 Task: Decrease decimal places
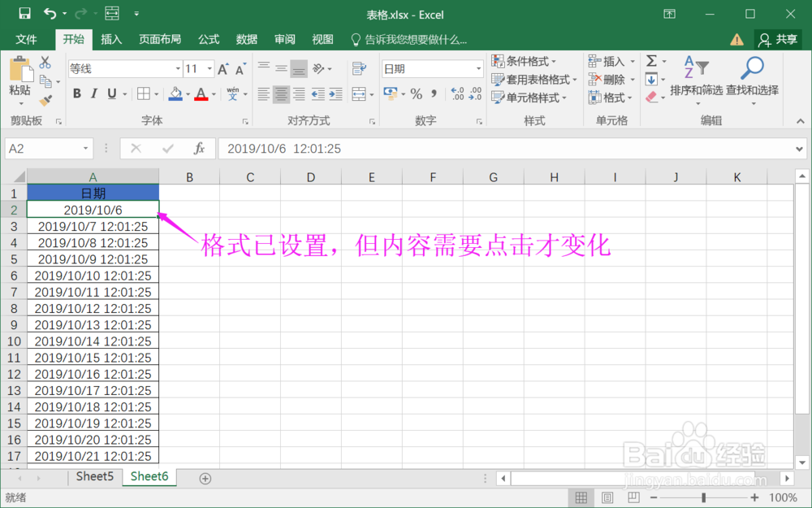coord(475,93)
